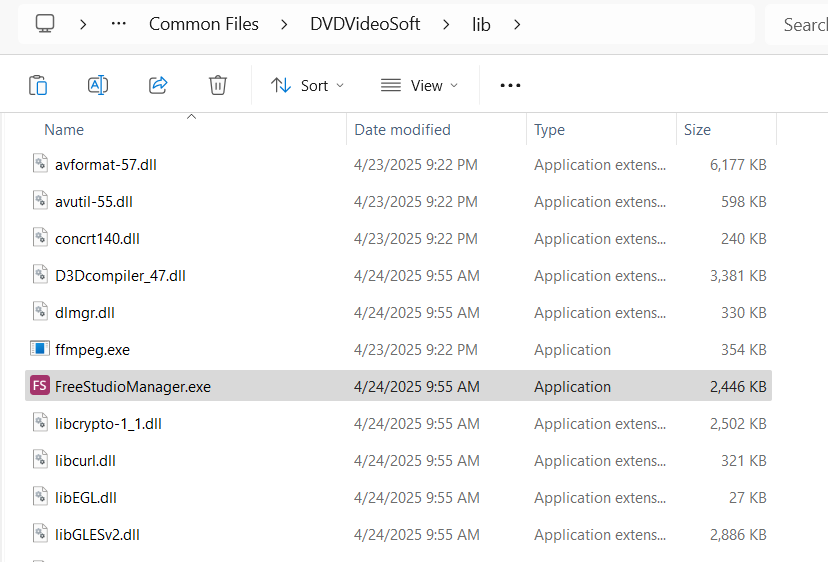This screenshot has height=562, width=828.
Task: Click the avformat-57.dll file icon
Action: coord(41,163)
